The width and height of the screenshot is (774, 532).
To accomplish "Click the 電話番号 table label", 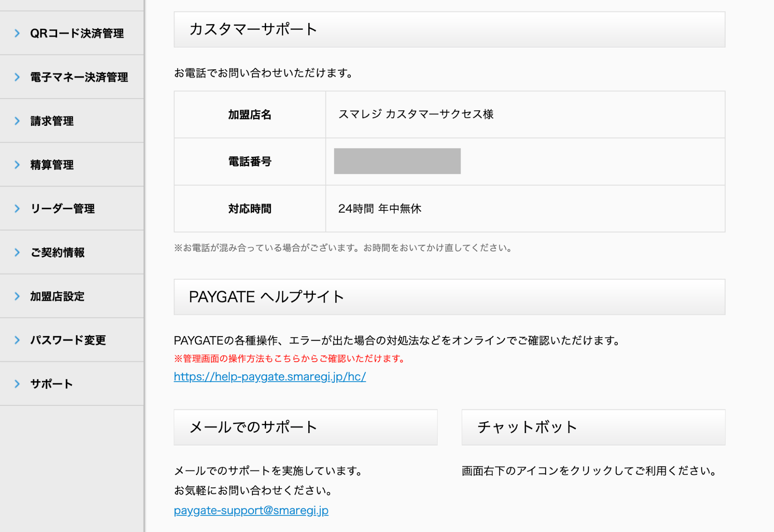I will coord(250,162).
